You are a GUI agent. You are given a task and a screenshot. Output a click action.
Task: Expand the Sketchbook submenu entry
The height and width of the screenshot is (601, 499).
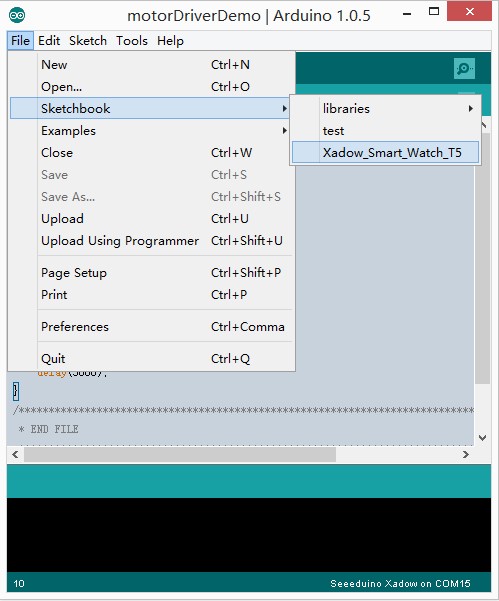152,108
